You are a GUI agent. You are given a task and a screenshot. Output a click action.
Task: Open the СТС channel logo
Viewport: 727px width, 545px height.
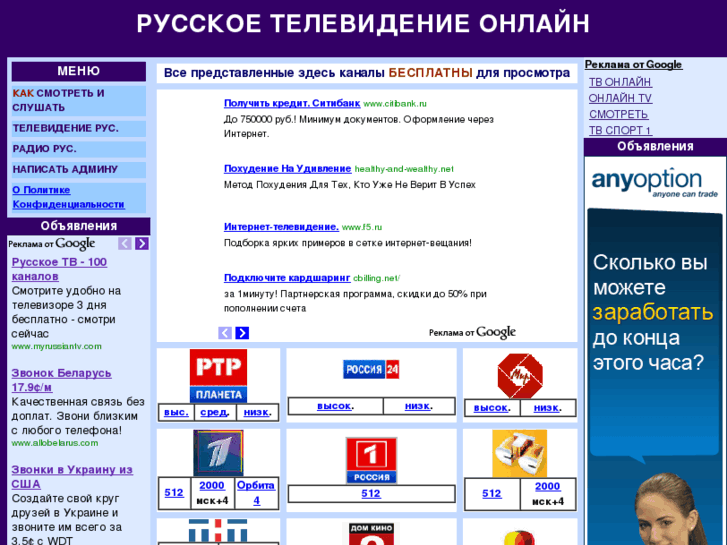pyautogui.click(x=520, y=454)
